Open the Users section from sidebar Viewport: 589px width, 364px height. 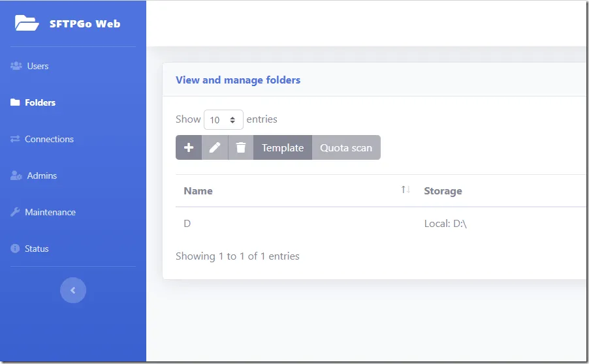[x=37, y=66]
